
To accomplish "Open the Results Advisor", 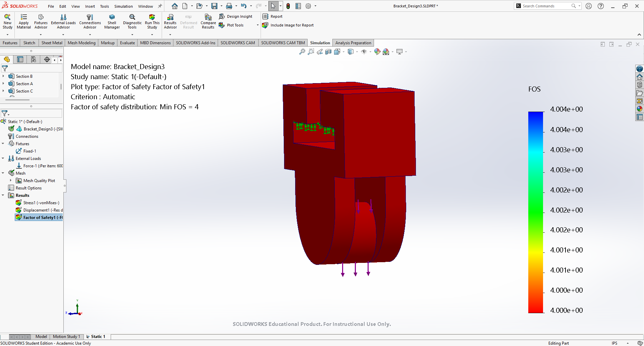I will click(170, 21).
